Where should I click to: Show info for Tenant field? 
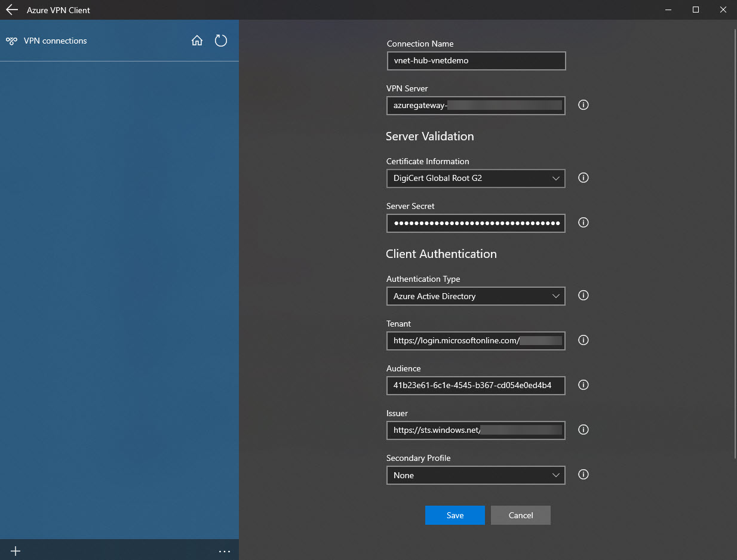click(x=584, y=340)
